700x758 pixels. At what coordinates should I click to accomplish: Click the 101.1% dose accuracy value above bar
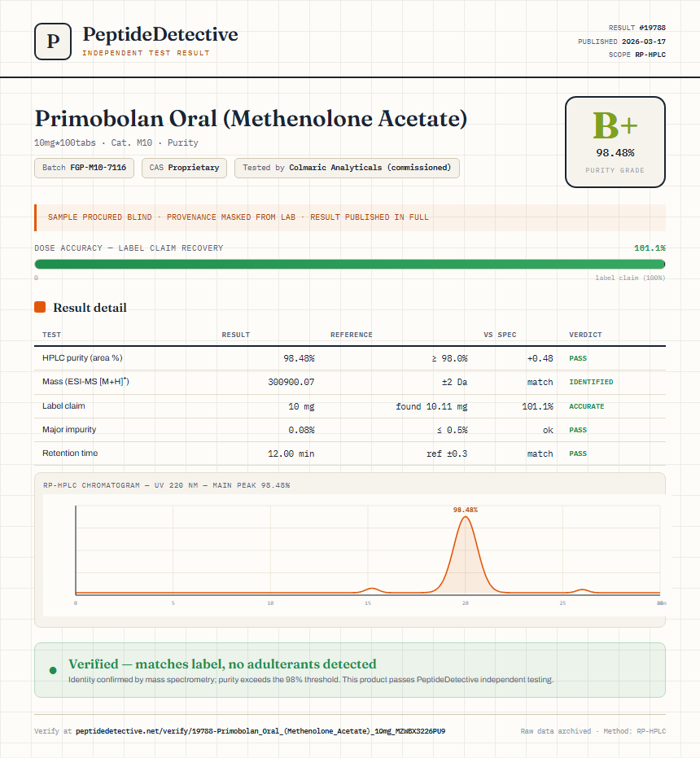(x=650, y=248)
